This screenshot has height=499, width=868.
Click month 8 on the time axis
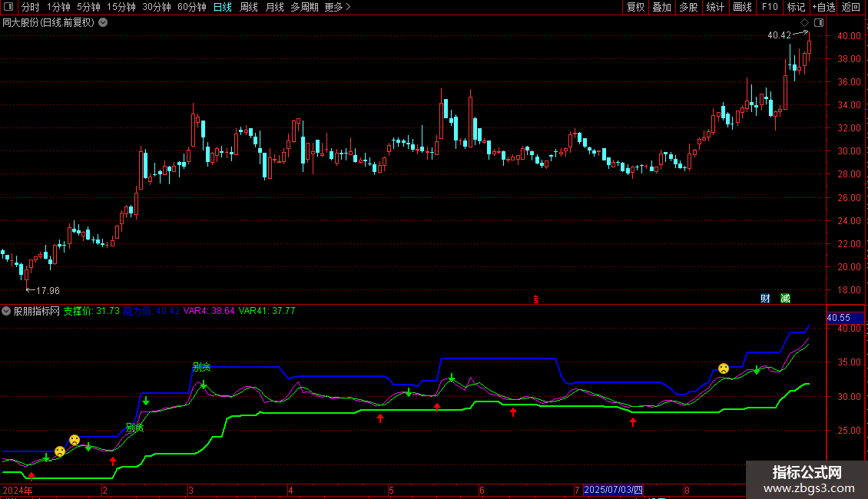(687, 490)
